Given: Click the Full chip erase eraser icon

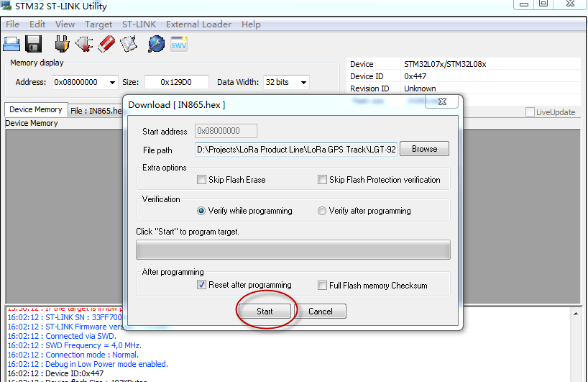Looking at the screenshot, I should (106, 44).
